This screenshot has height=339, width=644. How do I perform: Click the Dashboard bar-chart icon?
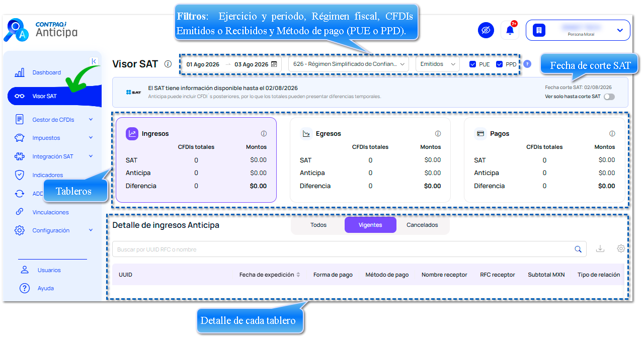(x=20, y=72)
